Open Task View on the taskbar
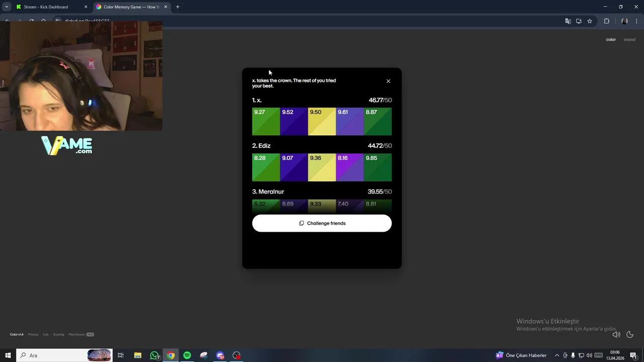 121,355
